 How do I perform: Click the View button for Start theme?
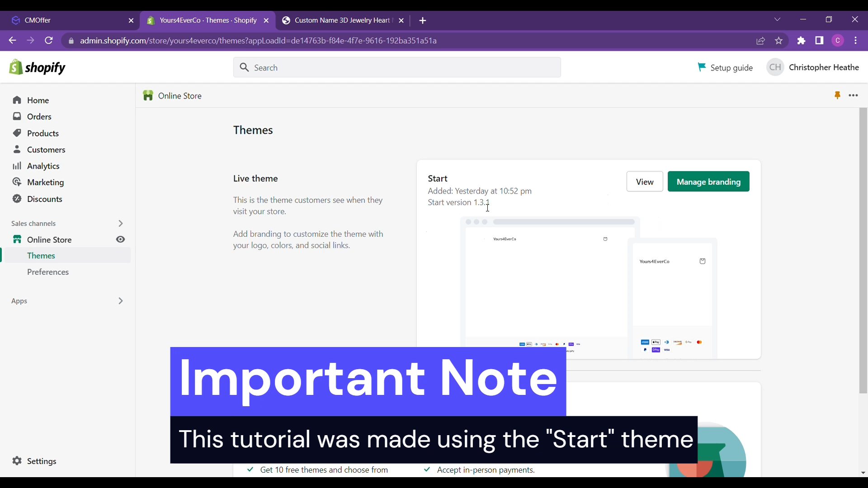(645, 182)
